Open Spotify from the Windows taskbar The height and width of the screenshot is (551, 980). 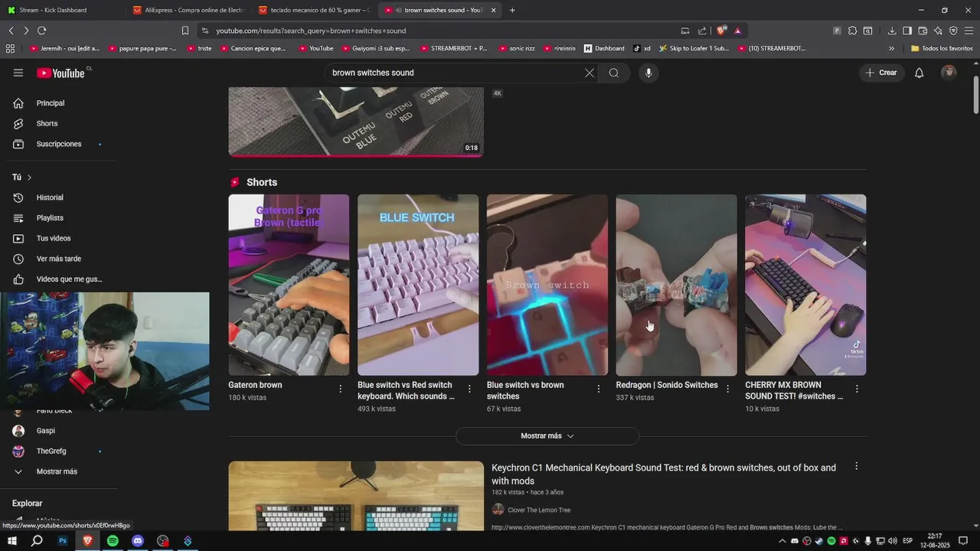click(x=113, y=541)
